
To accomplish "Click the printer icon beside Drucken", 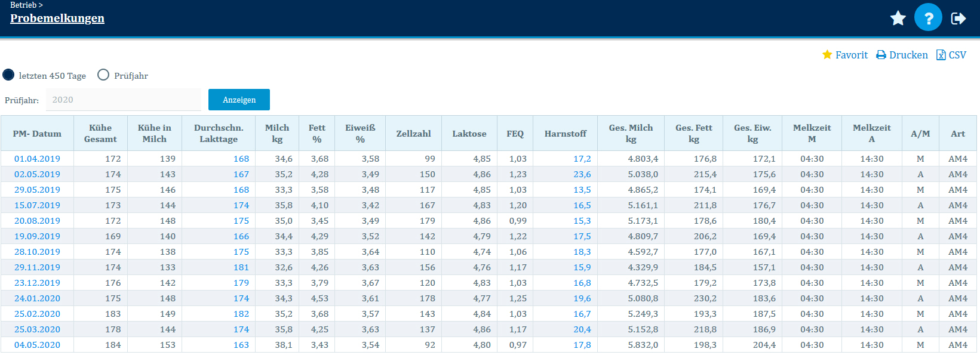I will 881,55.
